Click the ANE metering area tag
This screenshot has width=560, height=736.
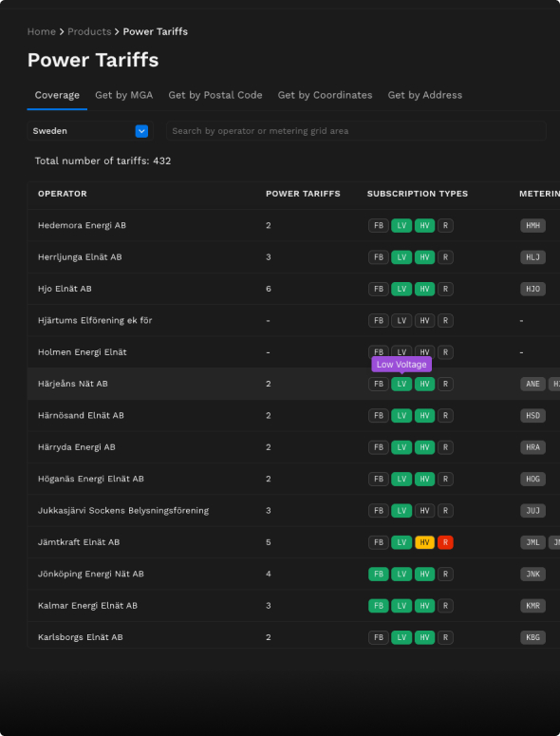click(x=532, y=384)
